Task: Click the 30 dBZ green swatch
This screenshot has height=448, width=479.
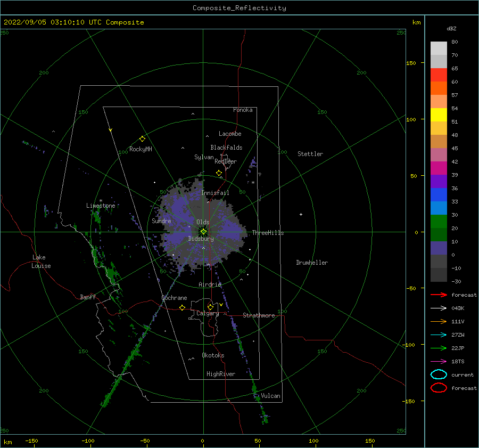Action: 439,222
